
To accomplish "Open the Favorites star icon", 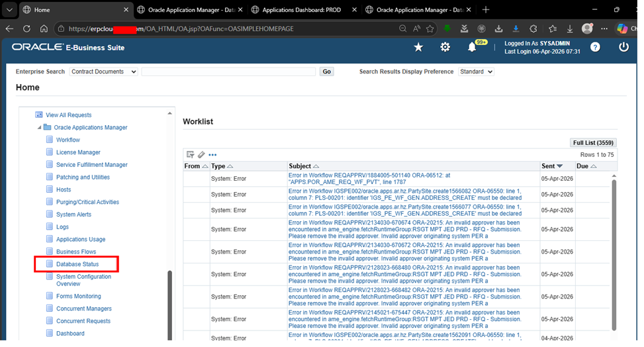I will coord(418,47).
